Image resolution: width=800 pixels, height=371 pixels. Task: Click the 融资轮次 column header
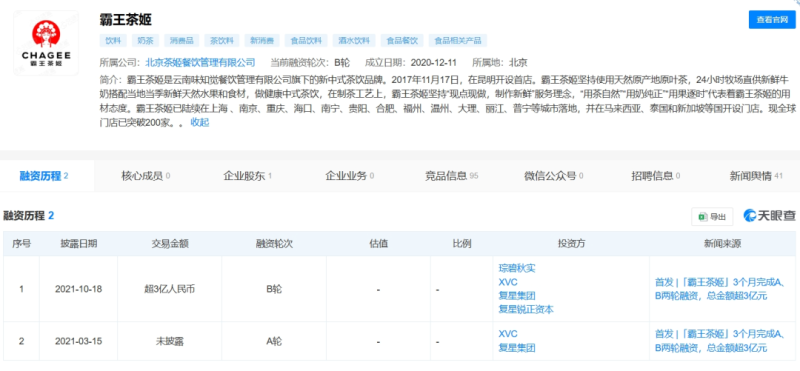pos(274,244)
